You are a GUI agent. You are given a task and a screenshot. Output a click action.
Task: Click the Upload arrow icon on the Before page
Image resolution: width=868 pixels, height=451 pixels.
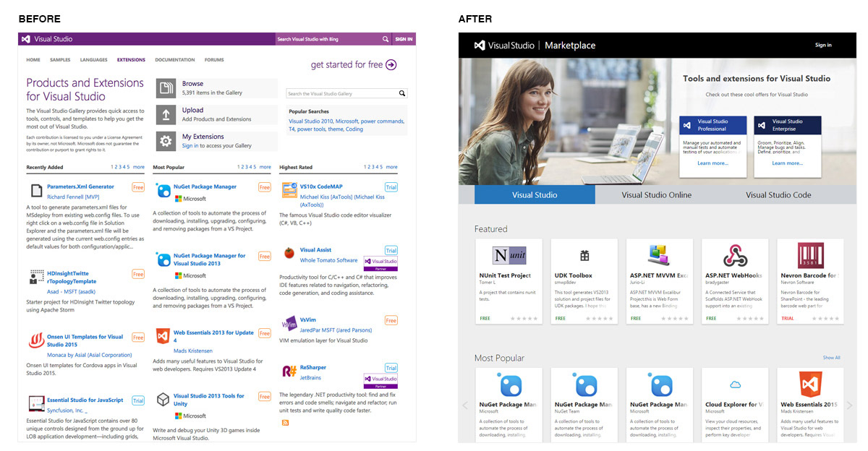[166, 114]
